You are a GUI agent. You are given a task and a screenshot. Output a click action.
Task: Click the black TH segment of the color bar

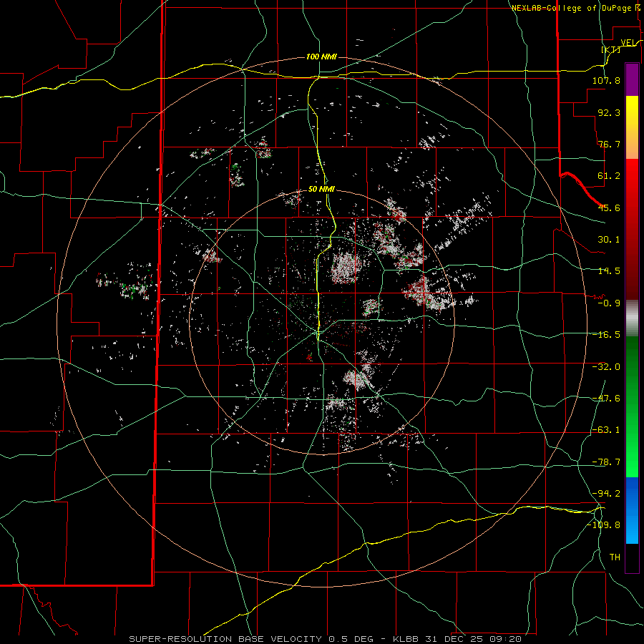(632, 557)
